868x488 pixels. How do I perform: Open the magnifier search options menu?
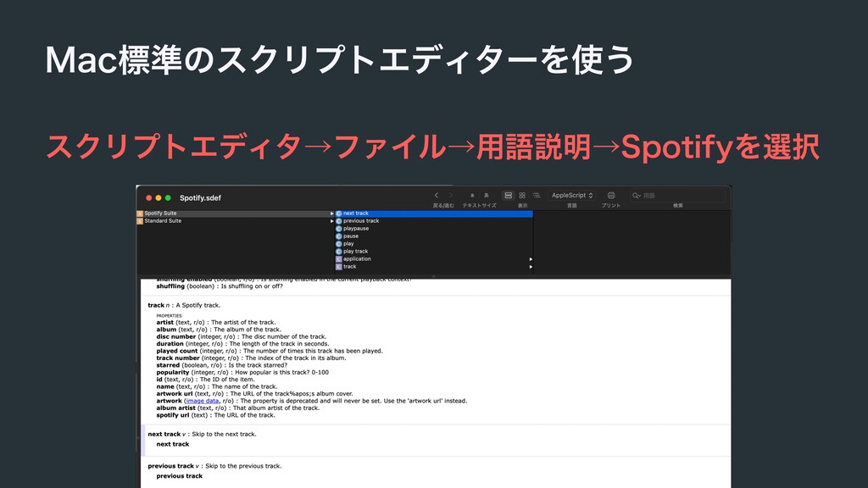click(x=637, y=196)
